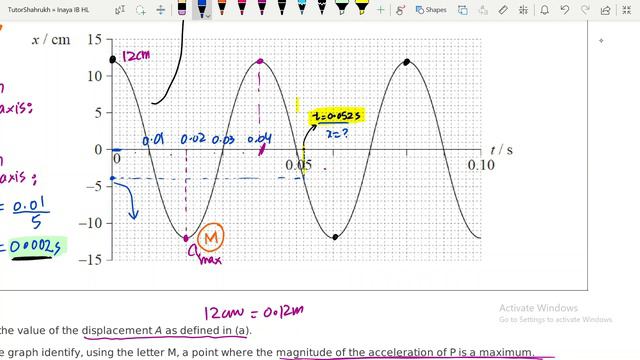Viewport: 640px width, 360px height.
Task: Pick the eraser tool
Action: click(x=182, y=8)
